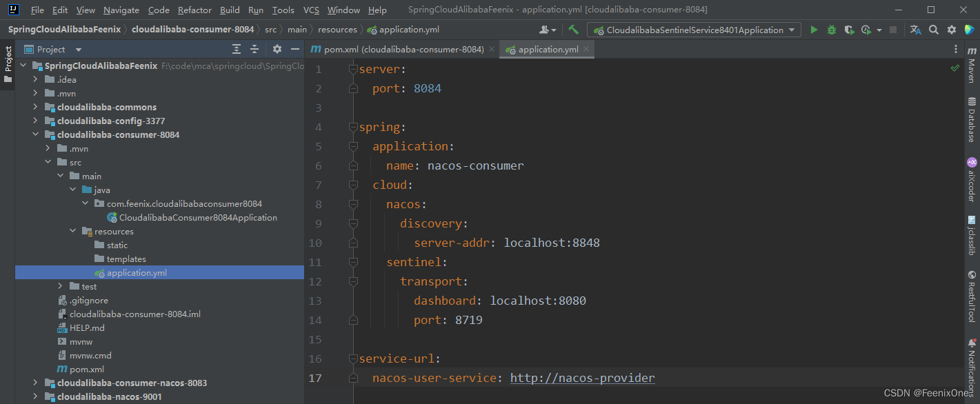Hide the Project tool window

click(295, 49)
